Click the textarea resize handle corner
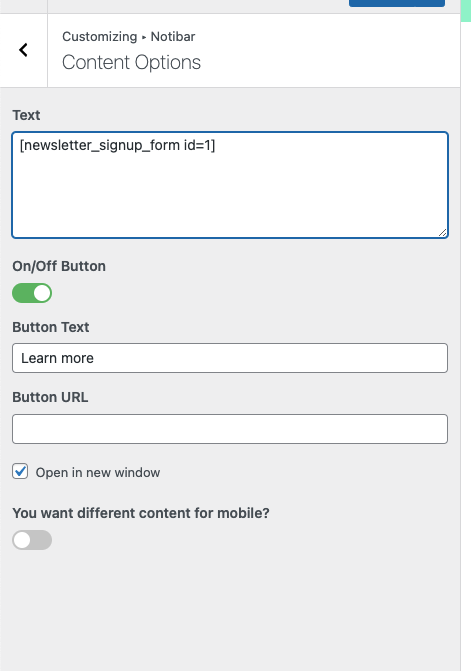Image resolution: width=471 pixels, height=671 pixels. coord(443,233)
